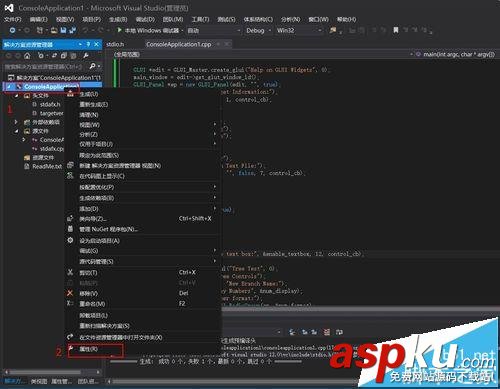Screen dimensions: 500x389
Task: Click the Solution Explorer horizontal scrollbar
Action: click(x=53, y=372)
